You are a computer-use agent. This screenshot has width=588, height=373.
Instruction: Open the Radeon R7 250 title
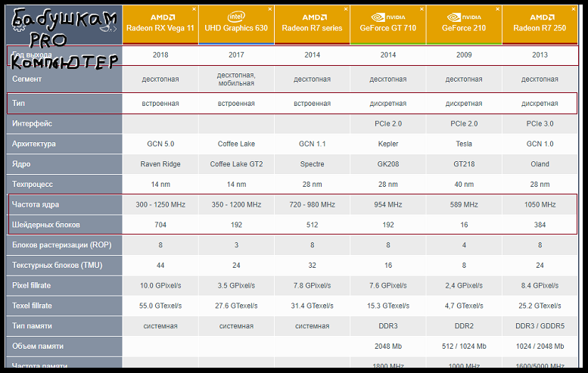(540, 28)
